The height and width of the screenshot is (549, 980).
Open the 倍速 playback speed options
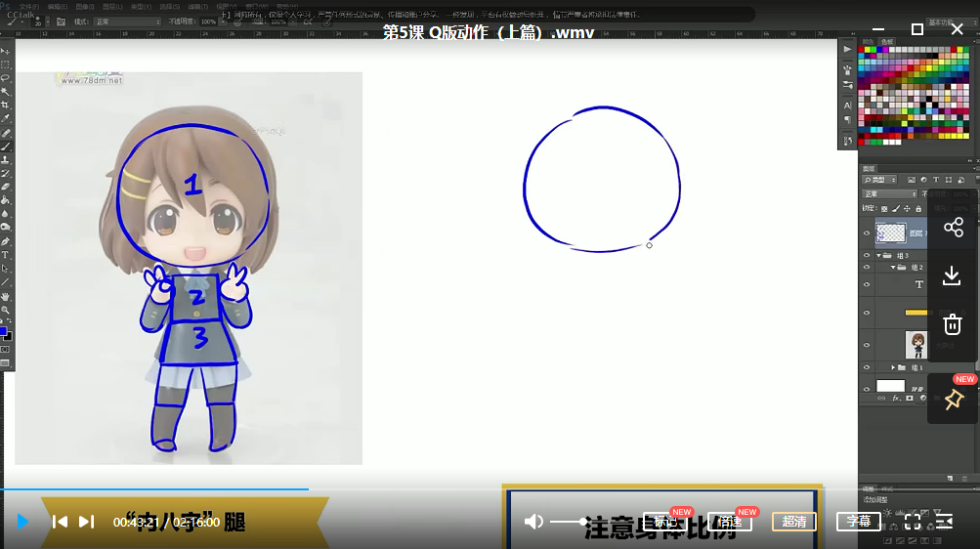pyautogui.click(x=729, y=522)
